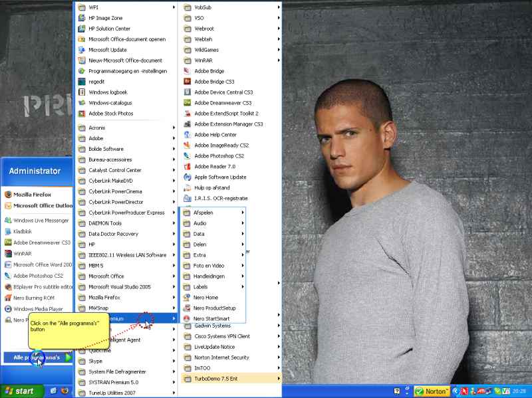Click the Firefox icon in quick launch
The image size is (532, 398).
(x=65, y=391)
